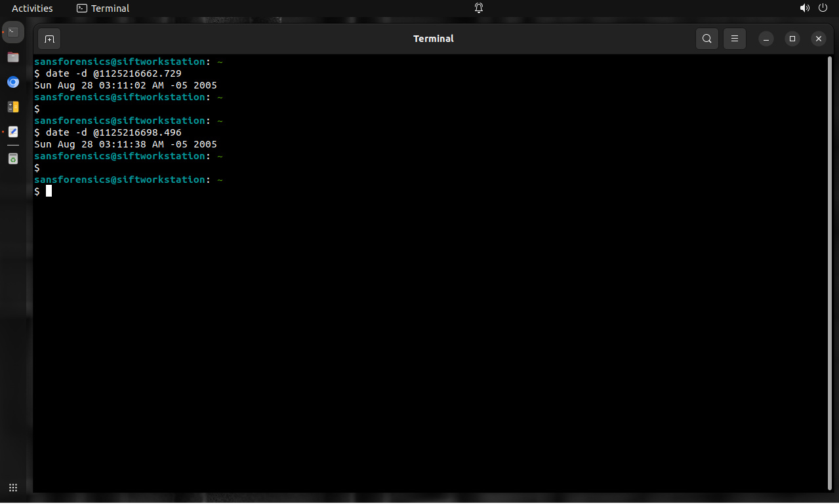Maximize the Terminal window
This screenshot has width=839, height=504.
pos(792,39)
